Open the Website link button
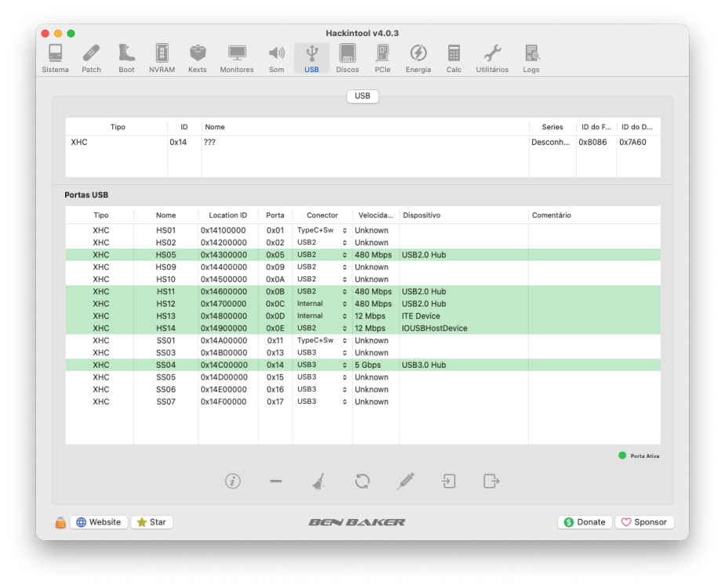 pyautogui.click(x=99, y=522)
